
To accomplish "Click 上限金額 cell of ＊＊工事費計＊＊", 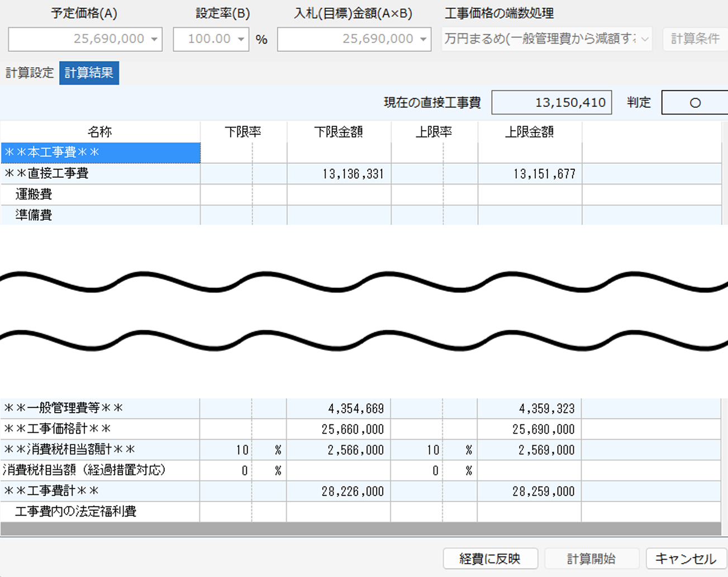I will [529, 491].
